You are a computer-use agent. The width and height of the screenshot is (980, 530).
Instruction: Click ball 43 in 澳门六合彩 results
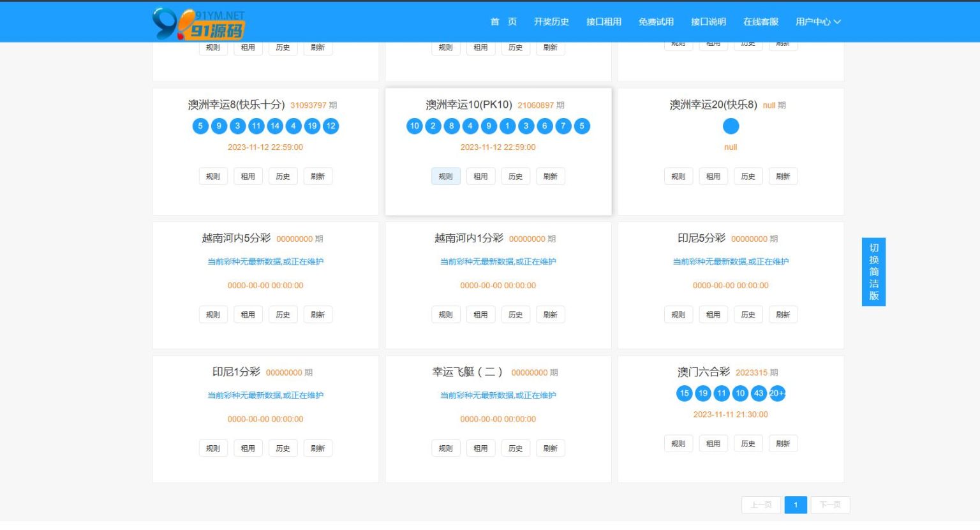click(759, 394)
